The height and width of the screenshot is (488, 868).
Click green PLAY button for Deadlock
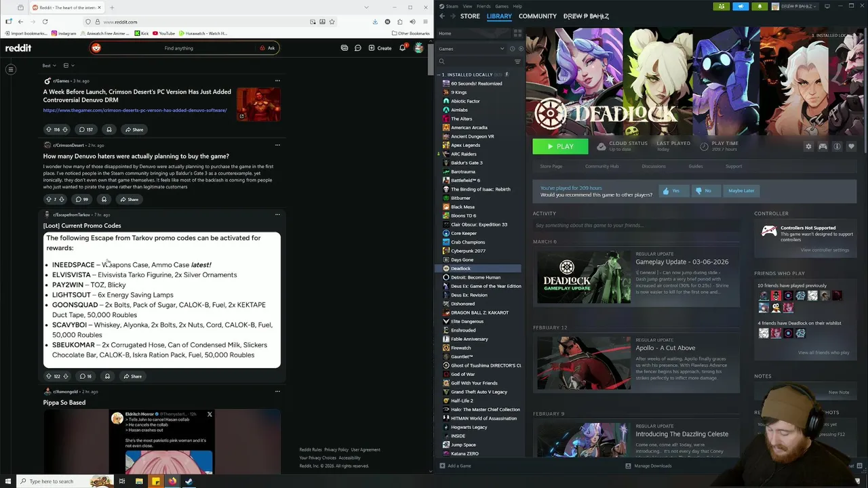[x=560, y=146]
